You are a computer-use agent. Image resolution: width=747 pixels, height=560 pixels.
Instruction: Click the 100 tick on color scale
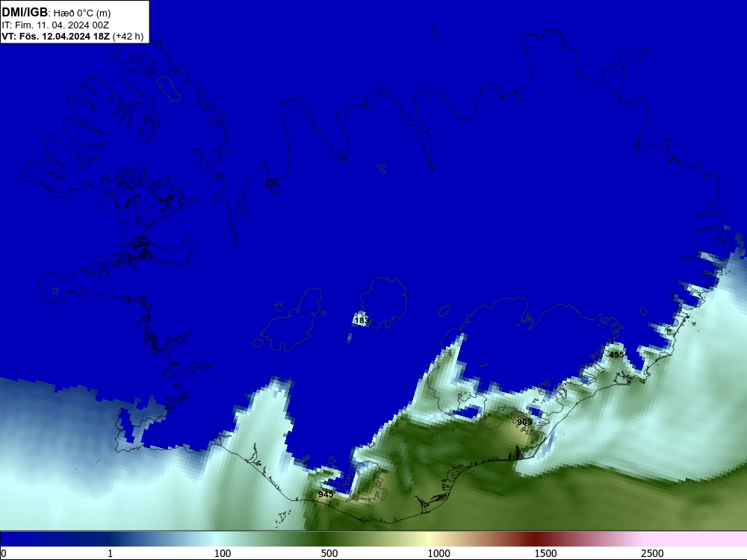[223, 553]
